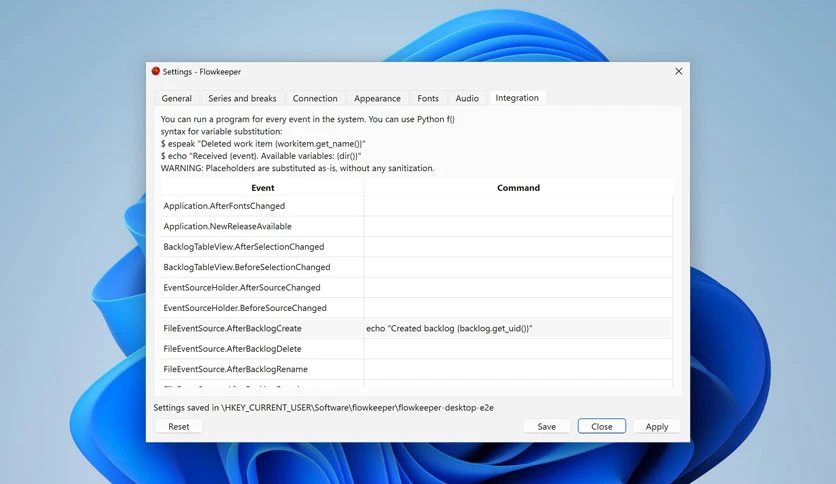The width and height of the screenshot is (836, 484).
Task: Click command cell for EventSourceHolder.BeforeSourceChanged
Action: [518, 308]
